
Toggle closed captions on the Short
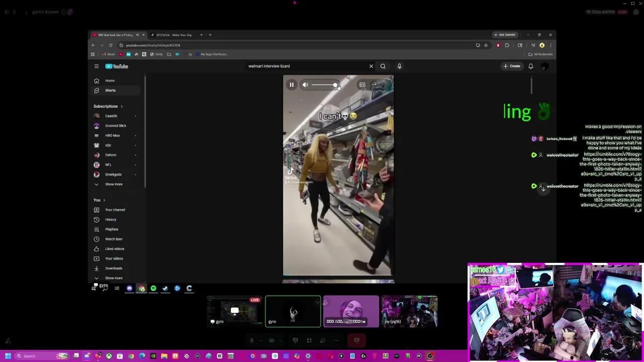pos(362,85)
